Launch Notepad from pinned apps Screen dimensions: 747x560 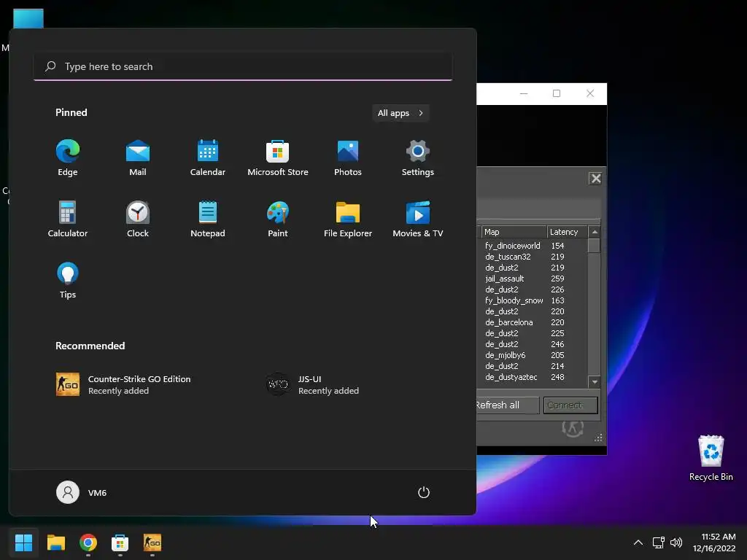point(208,219)
